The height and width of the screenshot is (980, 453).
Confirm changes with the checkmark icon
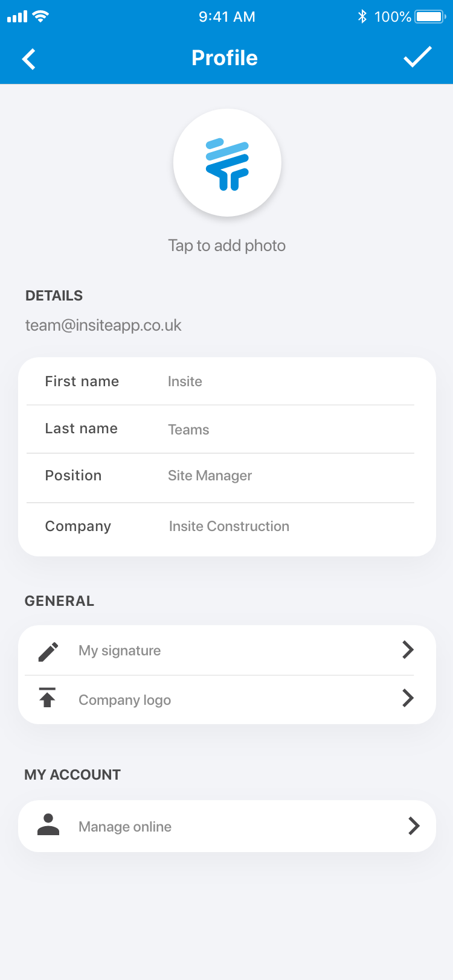tap(417, 57)
